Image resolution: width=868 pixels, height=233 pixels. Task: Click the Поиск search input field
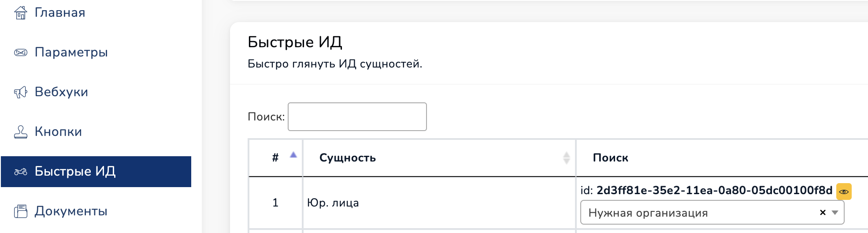[357, 117]
